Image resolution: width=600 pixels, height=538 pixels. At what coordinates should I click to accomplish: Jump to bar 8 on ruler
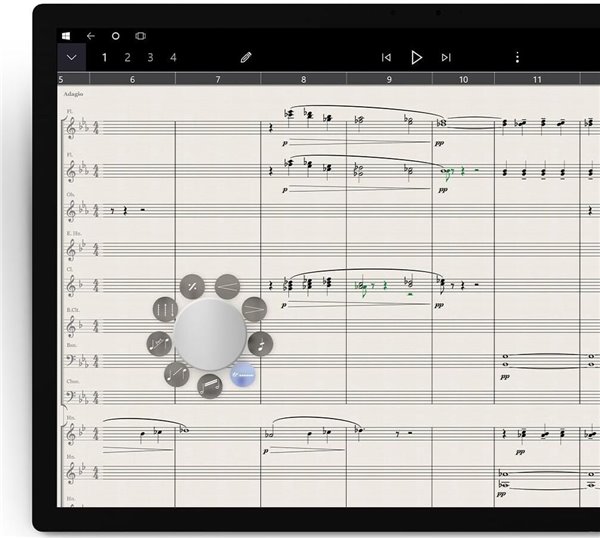303,79
